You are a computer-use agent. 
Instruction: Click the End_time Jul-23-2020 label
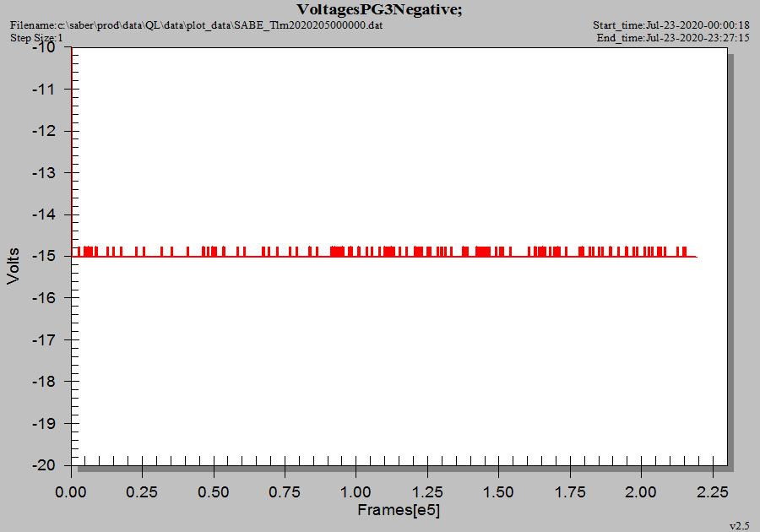pyautogui.click(x=673, y=38)
